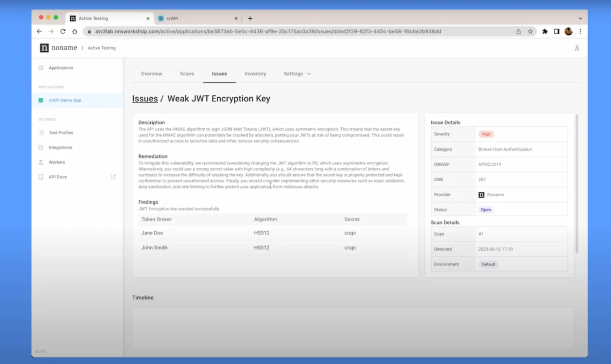Switch to the Overview tab
The width and height of the screenshot is (611, 364).
click(x=152, y=74)
